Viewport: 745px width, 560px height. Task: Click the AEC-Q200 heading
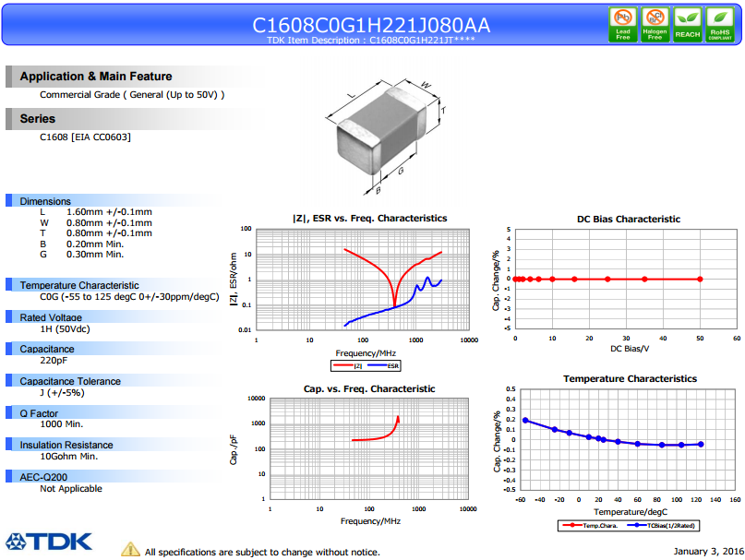(43, 477)
